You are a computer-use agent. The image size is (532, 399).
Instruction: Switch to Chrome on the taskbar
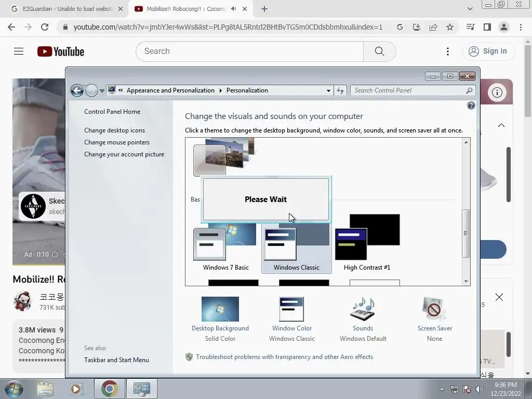click(109, 389)
